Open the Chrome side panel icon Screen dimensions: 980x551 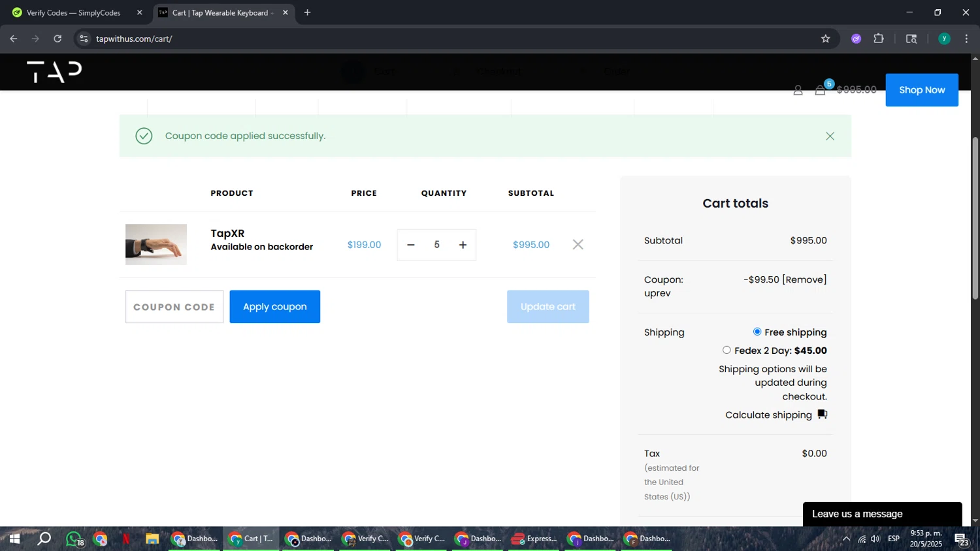pos(911,39)
